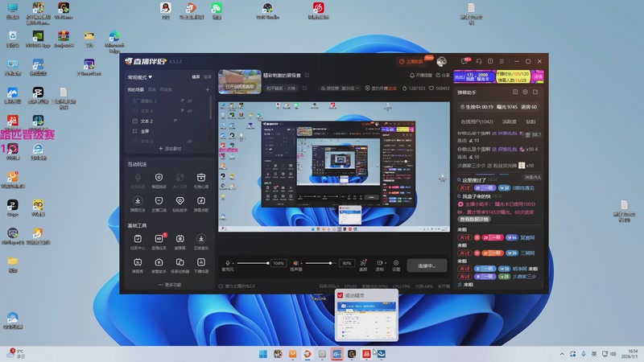Open the 设置 settings gear below preview
The image size is (644, 362).
pos(396,263)
